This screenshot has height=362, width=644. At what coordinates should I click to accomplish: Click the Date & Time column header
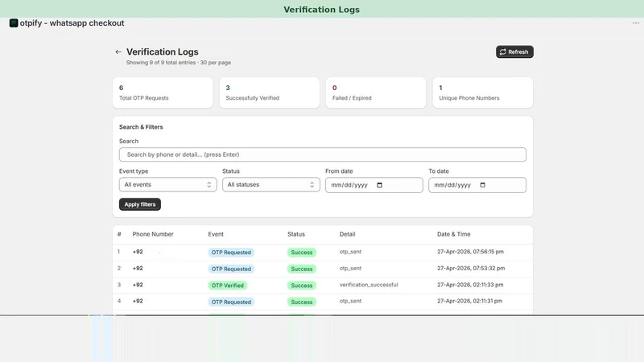[453, 234]
